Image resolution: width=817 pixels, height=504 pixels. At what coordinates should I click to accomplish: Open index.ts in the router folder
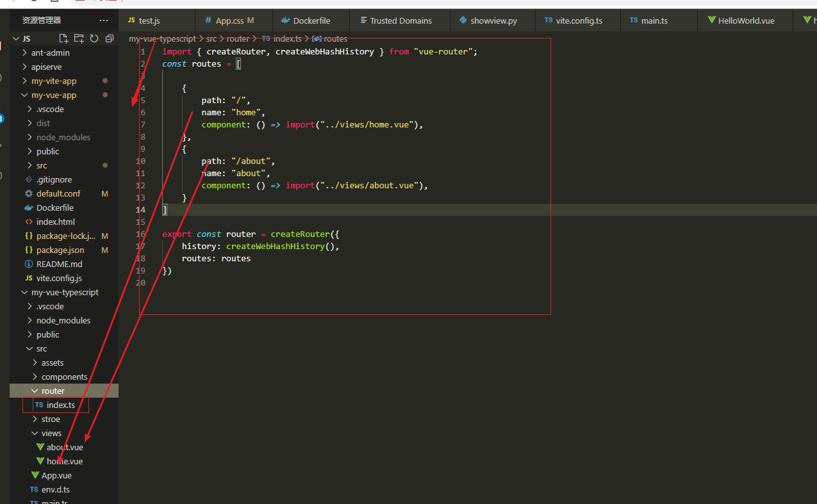point(61,405)
